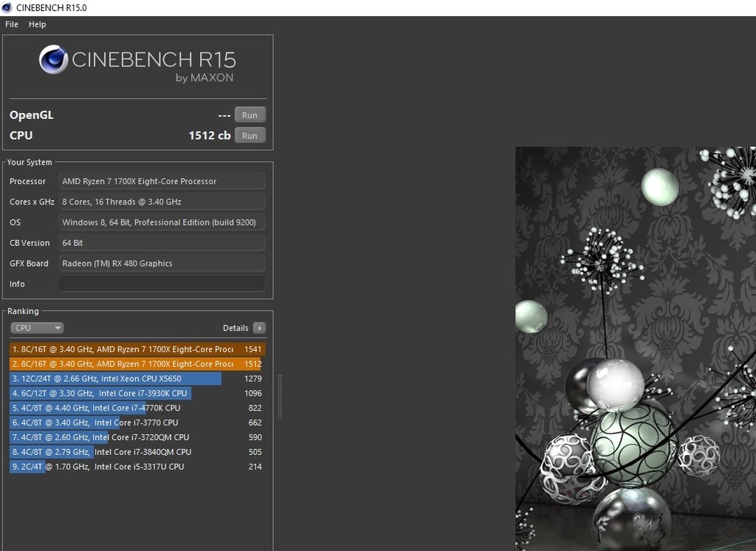Click the Cinebench R15 sphere logo

pyautogui.click(x=53, y=60)
